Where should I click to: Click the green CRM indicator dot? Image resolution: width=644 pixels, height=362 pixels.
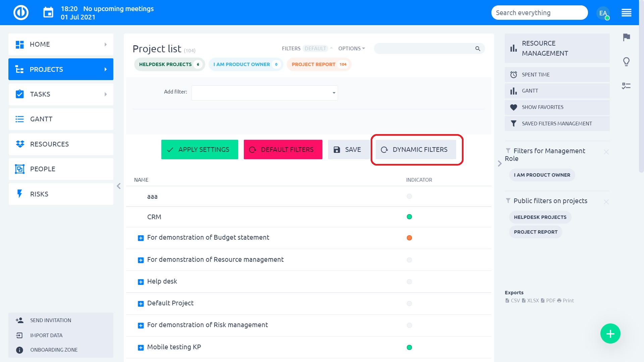(x=409, y=217)
